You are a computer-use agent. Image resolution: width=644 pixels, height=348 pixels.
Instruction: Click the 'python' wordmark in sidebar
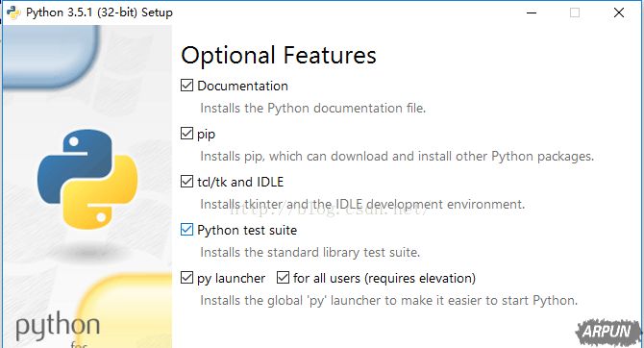click(x=58, y=326)
